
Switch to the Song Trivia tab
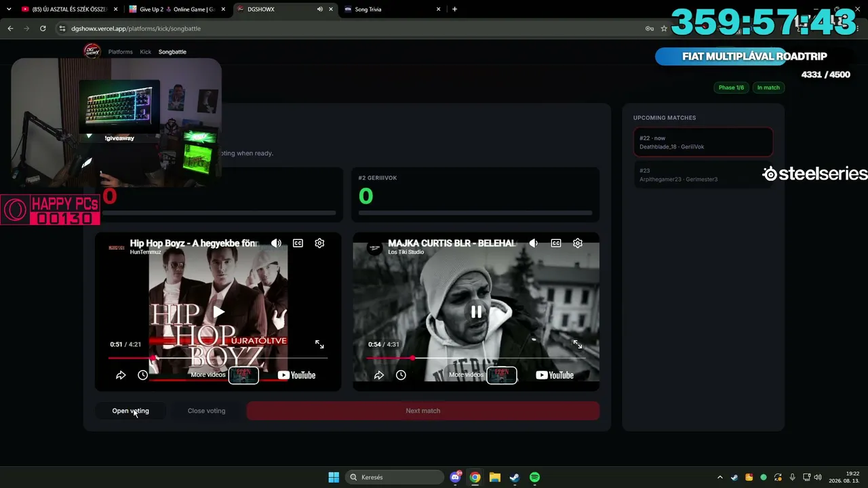pyautogui.click(x=392, y=9)
